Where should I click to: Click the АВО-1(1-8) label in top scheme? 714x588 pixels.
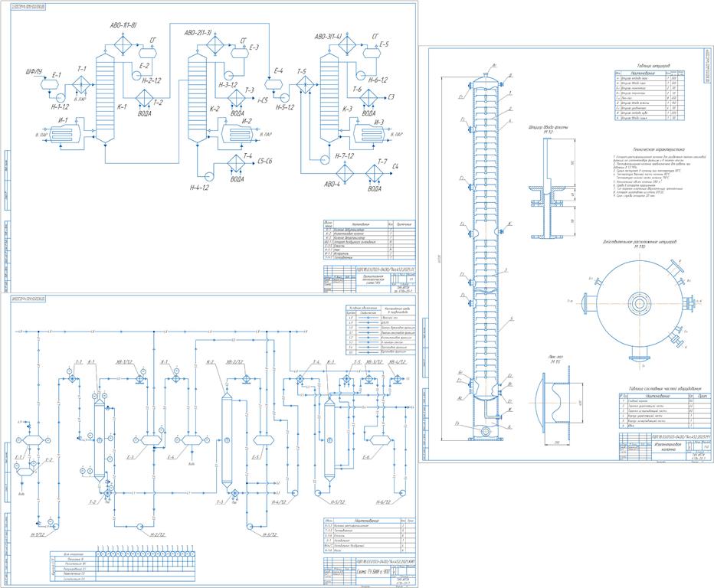click(x=123, y=26)
